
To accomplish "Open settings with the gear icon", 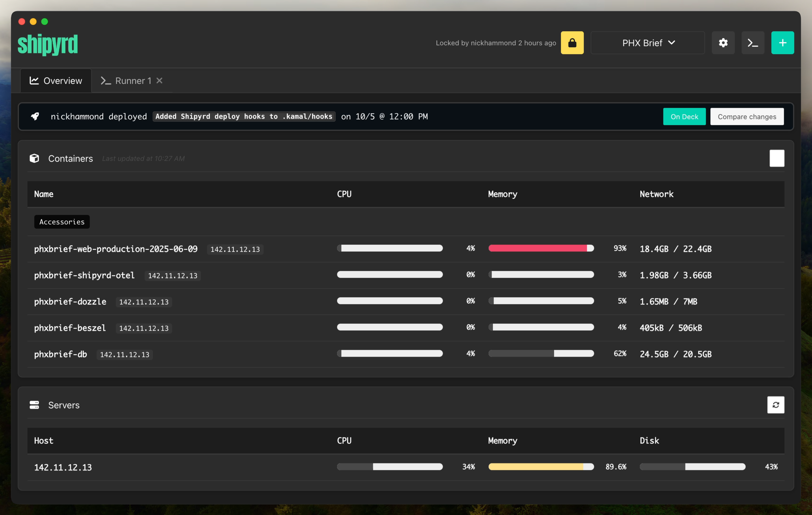I will pos(723,43).
